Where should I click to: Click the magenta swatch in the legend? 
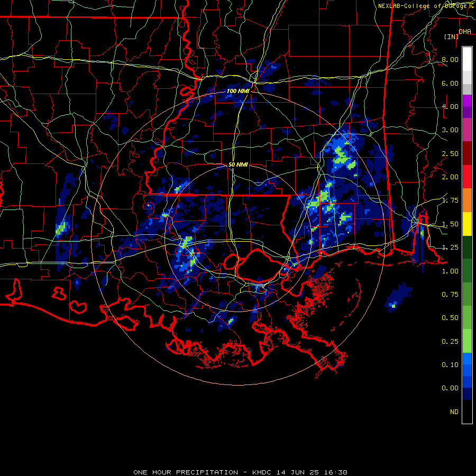(467, 100)
